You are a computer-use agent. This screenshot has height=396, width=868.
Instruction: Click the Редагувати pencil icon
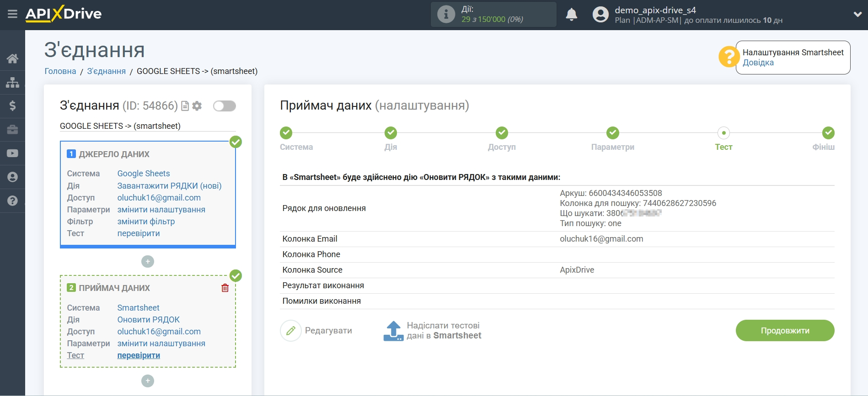(x=291, y=331)
